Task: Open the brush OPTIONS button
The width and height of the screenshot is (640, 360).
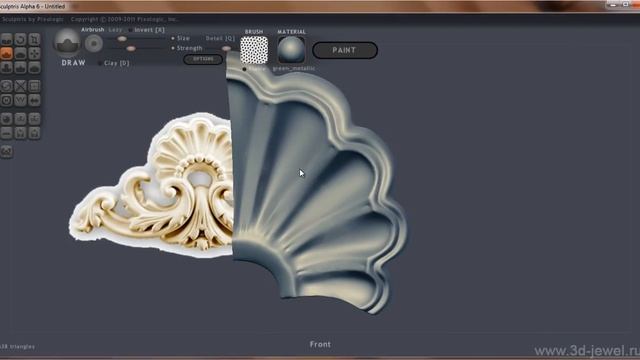Action: point(203,59)
